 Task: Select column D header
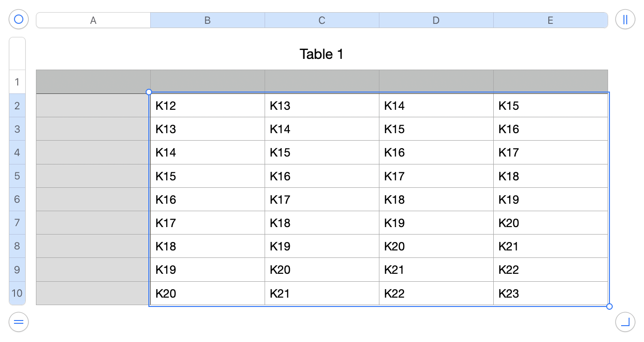(x=436, y=21)
